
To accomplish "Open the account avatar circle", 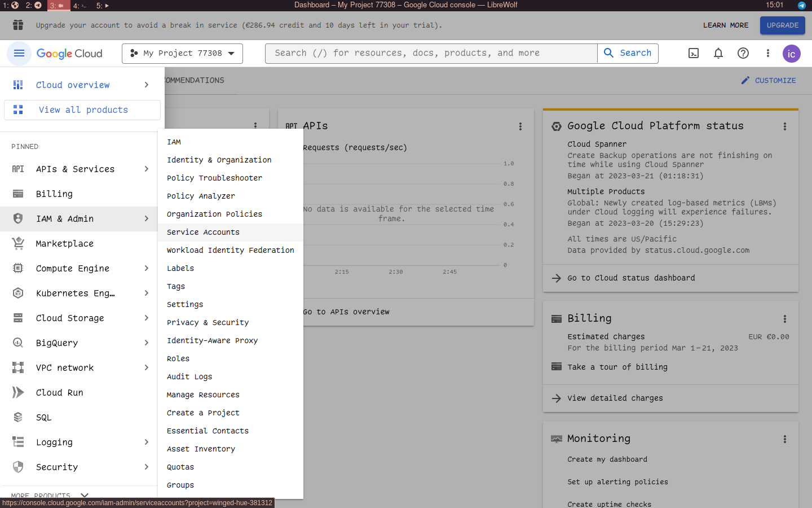I will point(791,54).
